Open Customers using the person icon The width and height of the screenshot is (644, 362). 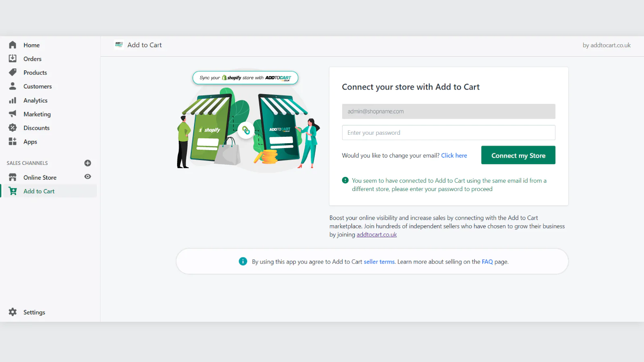coord(12,86)
